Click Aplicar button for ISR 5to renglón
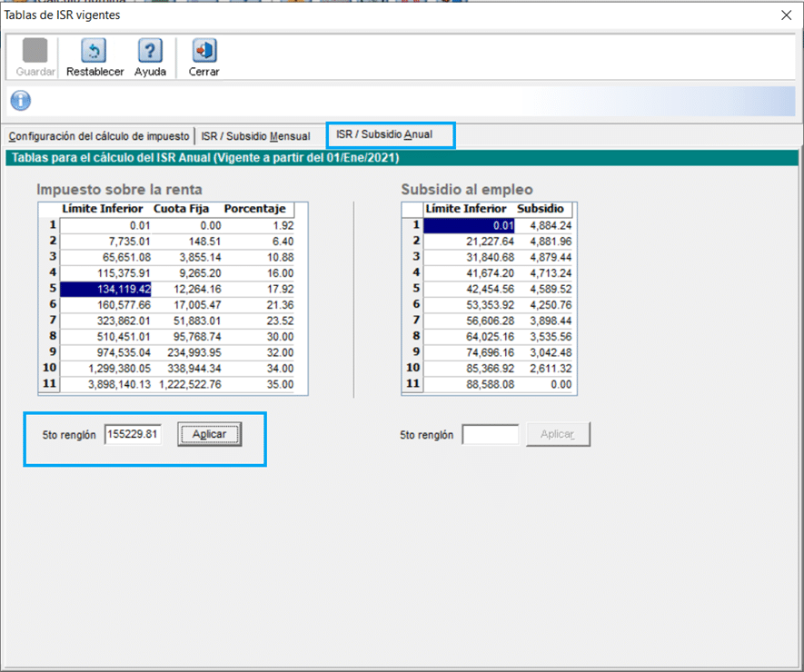 (210, 435)
